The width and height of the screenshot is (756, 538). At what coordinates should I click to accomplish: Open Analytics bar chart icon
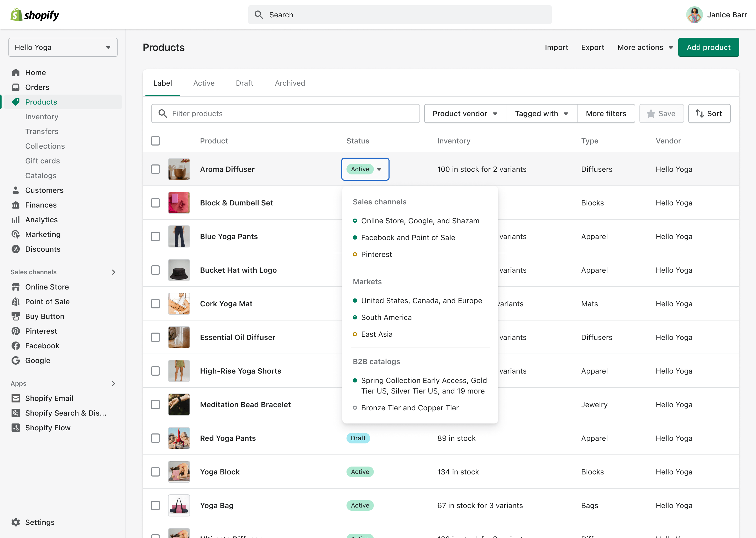(x=15, y=220)
